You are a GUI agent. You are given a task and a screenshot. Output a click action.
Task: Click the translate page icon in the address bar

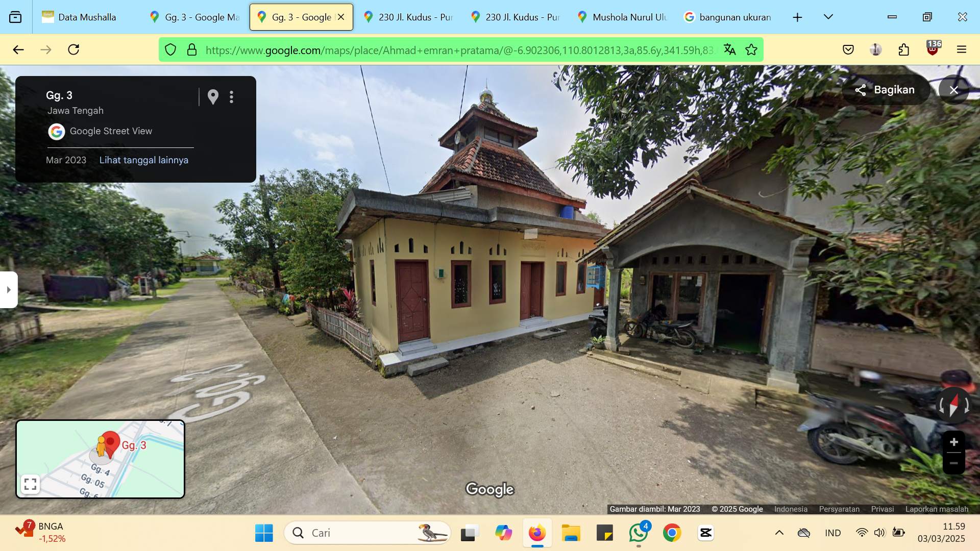pyautogui.click(x=730, y=49)
